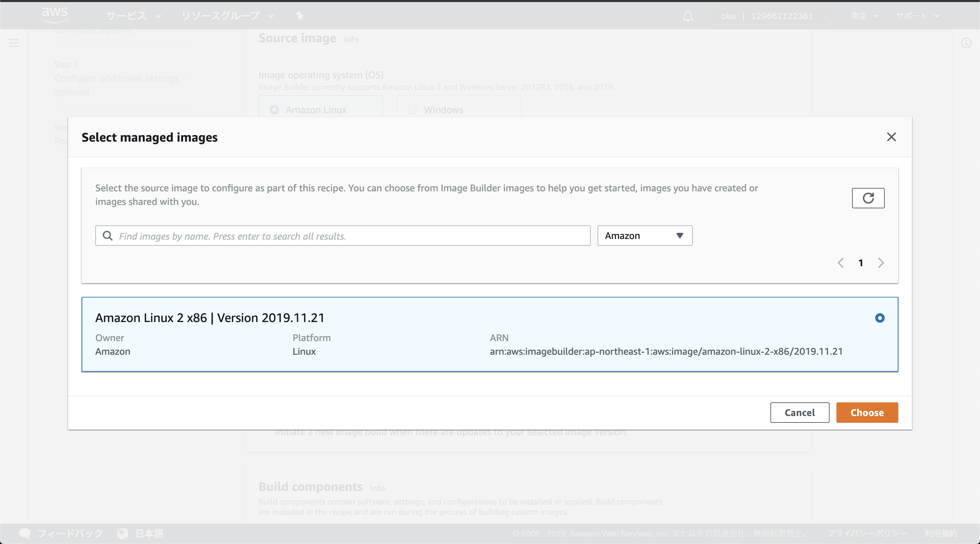This screenshot has width=980, height=544.
Task: Select the Amazon Linux OS radio option
Action: click(274, 110)
